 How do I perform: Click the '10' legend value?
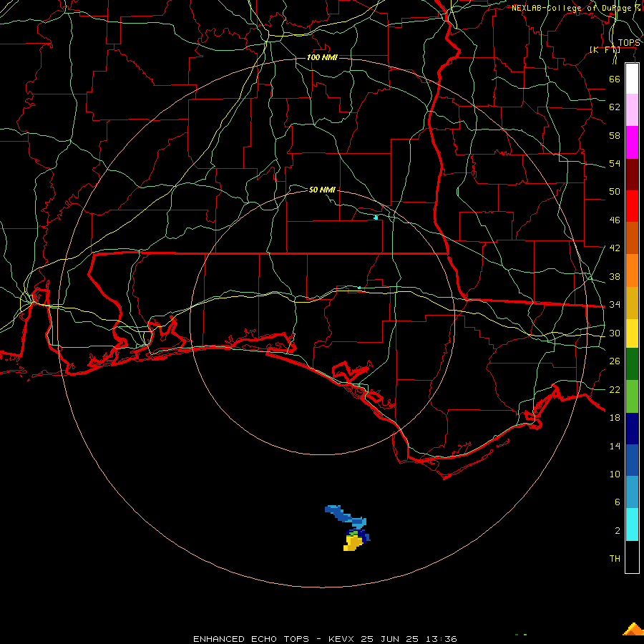tap(615, 474)
